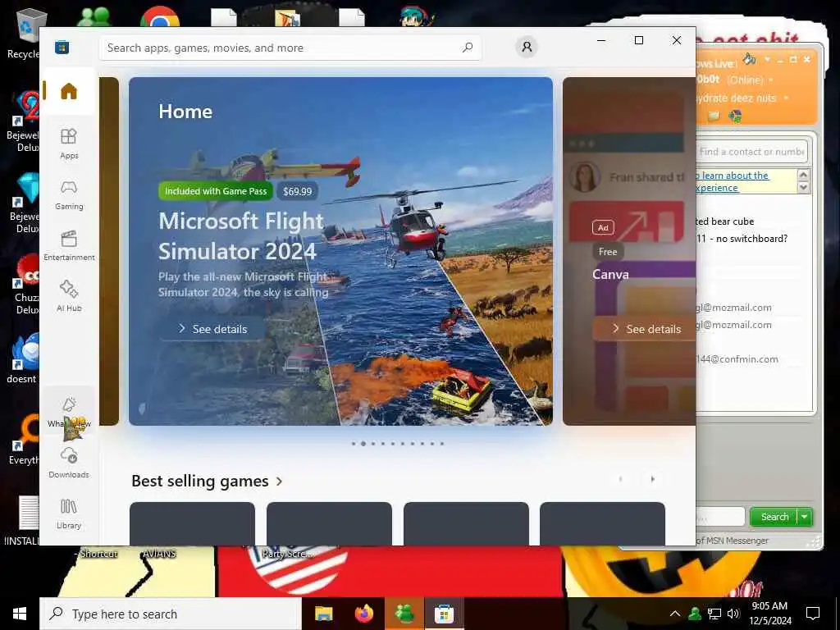Open taskbar clock showing 9:05 AM

click(x=769, y=614)
